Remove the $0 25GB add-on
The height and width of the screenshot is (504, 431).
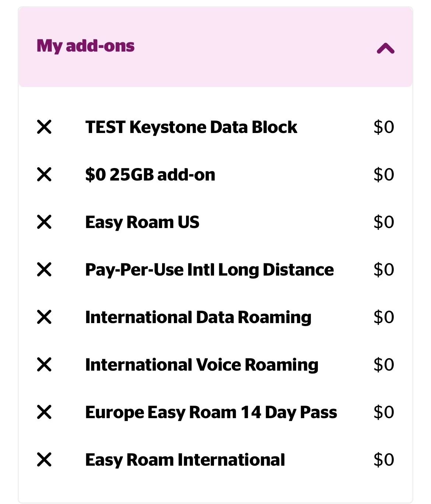coord(44,175)
